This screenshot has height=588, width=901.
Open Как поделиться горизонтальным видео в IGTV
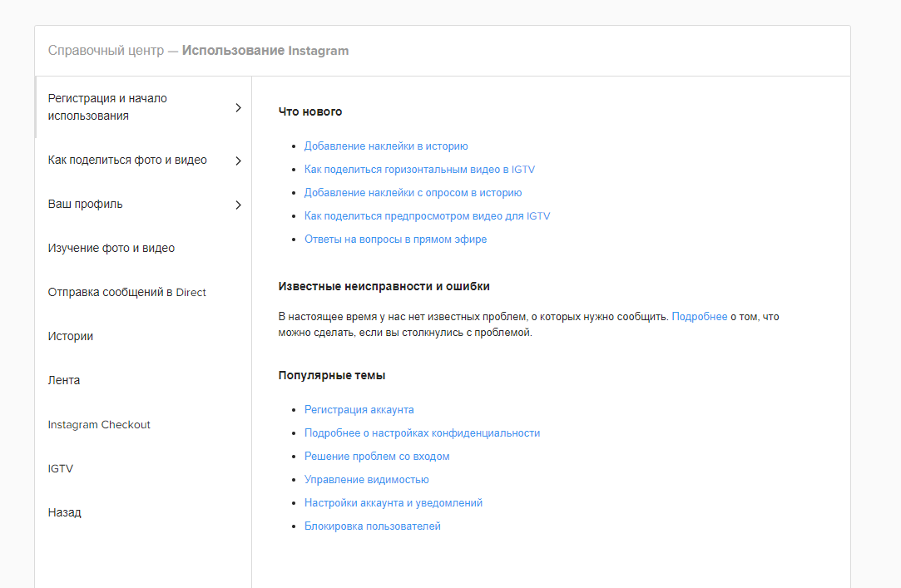[x=419, y=170]
